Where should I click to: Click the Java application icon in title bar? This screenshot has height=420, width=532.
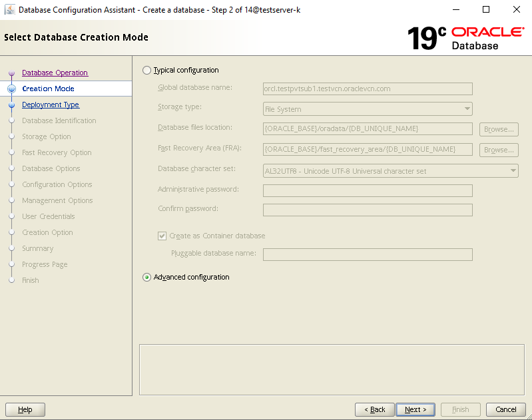tap(10, 10)
